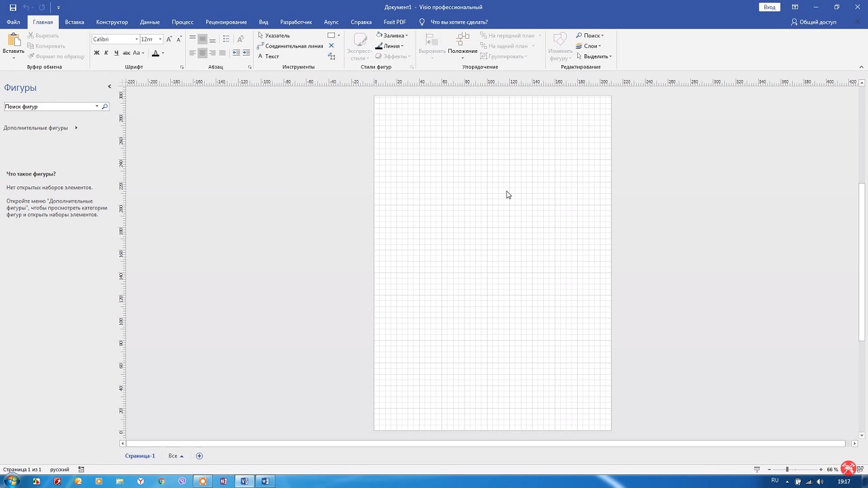This screenshot has height=488, width=868.
Task: Activate the Connector (Соединительная линия) tool
Action: coord(290,46)
